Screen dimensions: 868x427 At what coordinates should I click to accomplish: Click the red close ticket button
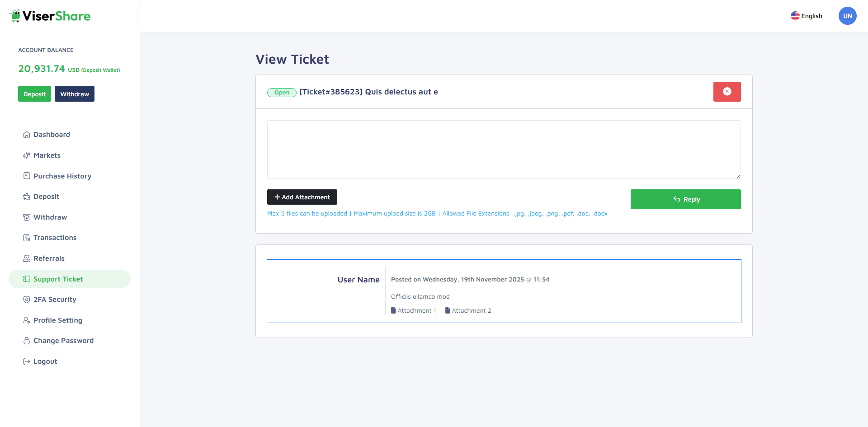726,92
